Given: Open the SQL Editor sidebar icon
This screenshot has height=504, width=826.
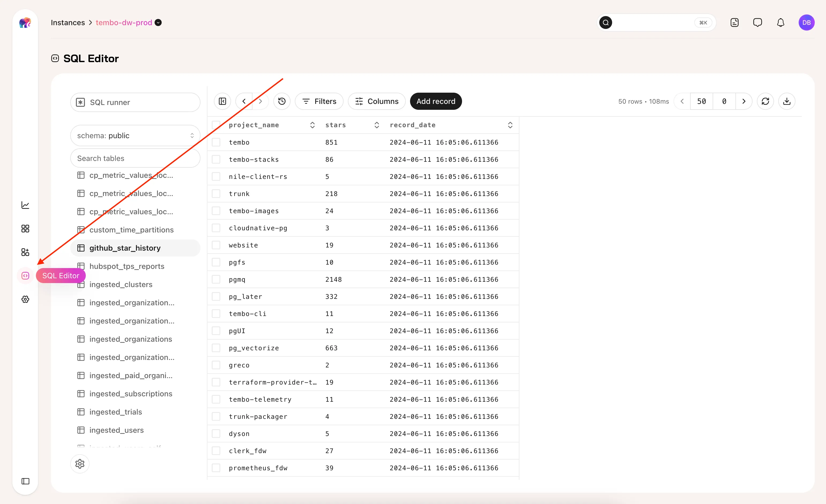Looking at the screenshot, I should [25, 276].
